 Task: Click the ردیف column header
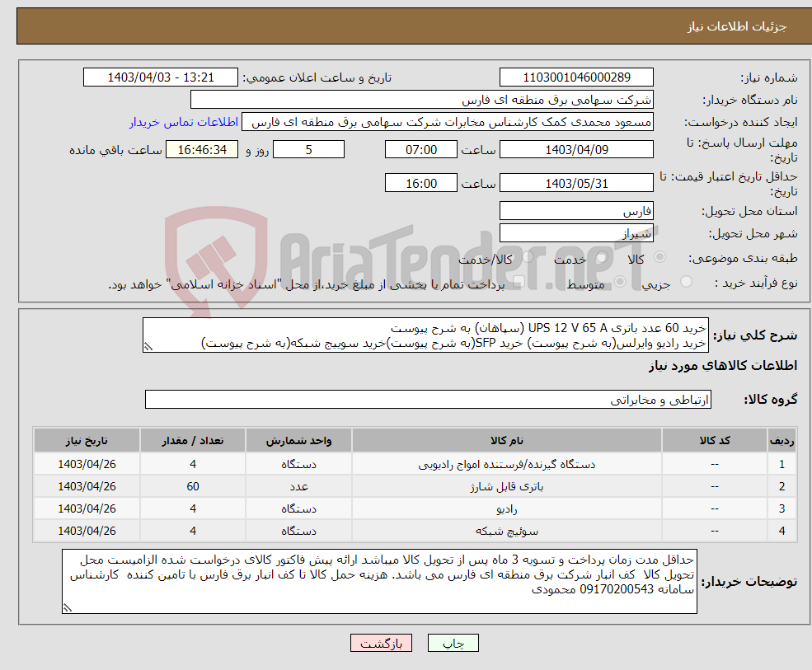click(x=781, y=441)
